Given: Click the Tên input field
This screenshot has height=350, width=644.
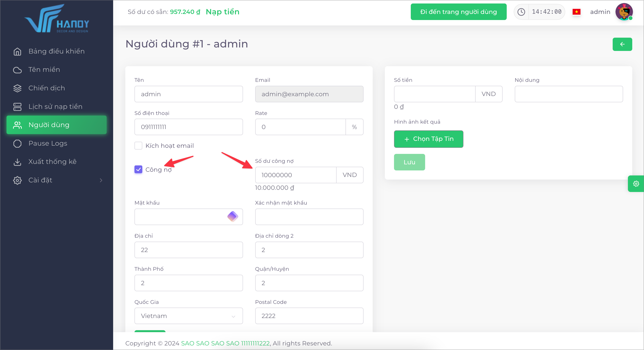Looking at the screenshot, I should [x=188, y=94].
